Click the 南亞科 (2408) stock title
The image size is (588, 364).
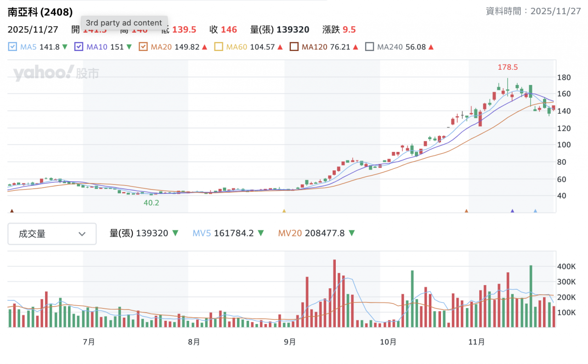pos(40,12)
